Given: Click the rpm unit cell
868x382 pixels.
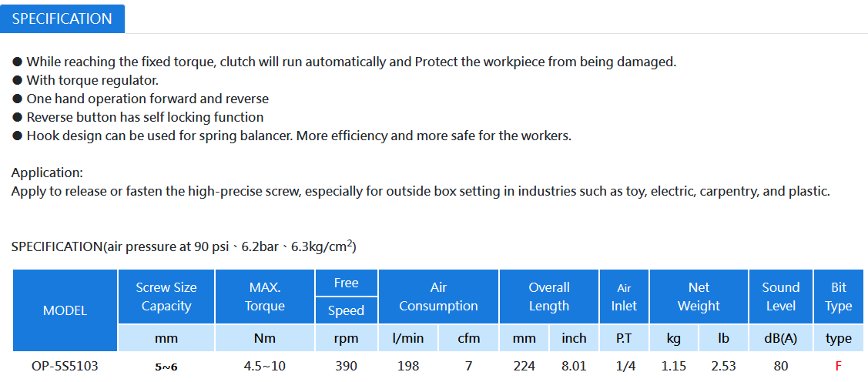Looking at the screenshot, I should click(347, 338).
